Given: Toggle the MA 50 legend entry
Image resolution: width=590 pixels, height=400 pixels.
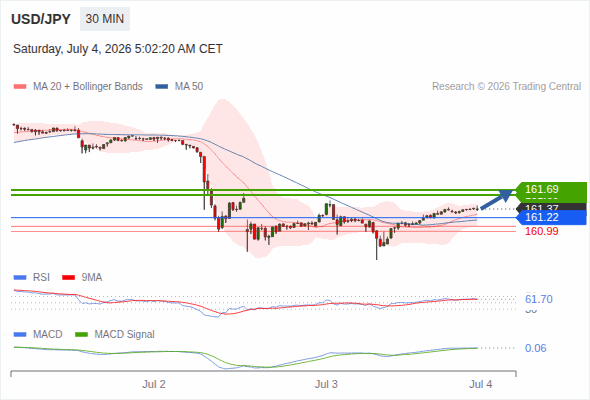Looking at the screenshot, I should tap(179, 87).
